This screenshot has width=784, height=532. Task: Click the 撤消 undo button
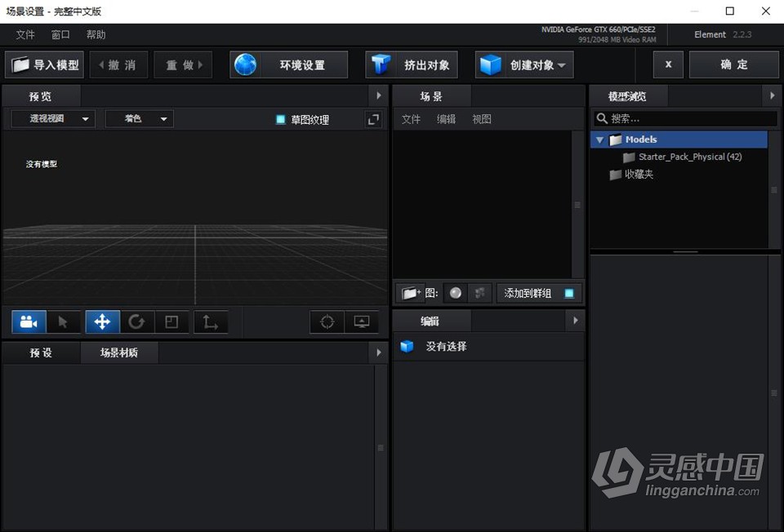118,64
